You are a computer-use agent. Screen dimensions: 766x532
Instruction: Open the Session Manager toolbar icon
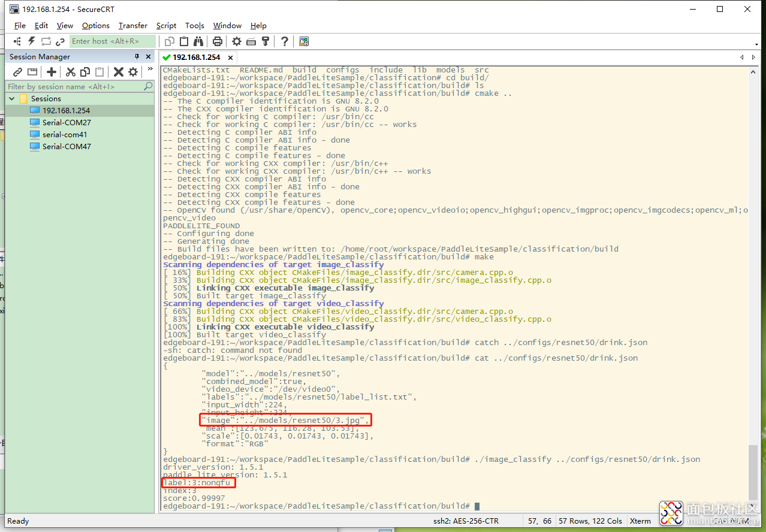[17, 41]
